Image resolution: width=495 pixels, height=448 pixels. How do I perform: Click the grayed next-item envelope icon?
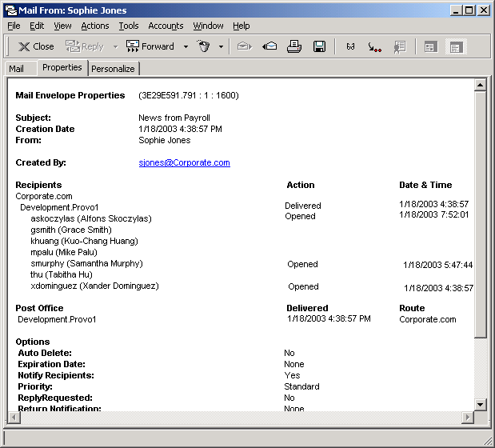[x=245, y=46]
